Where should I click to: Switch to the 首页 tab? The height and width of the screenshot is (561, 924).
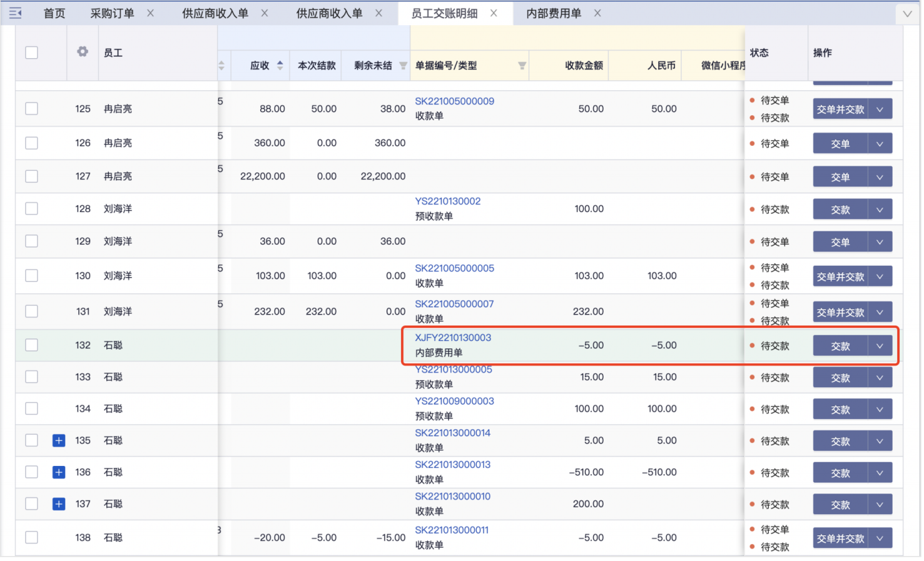(x=54, y=13)
